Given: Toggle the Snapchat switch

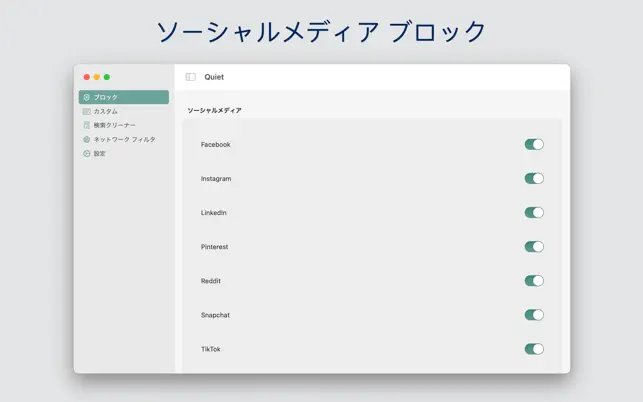Looking at the screenshot, I should [x=534, y=315].
